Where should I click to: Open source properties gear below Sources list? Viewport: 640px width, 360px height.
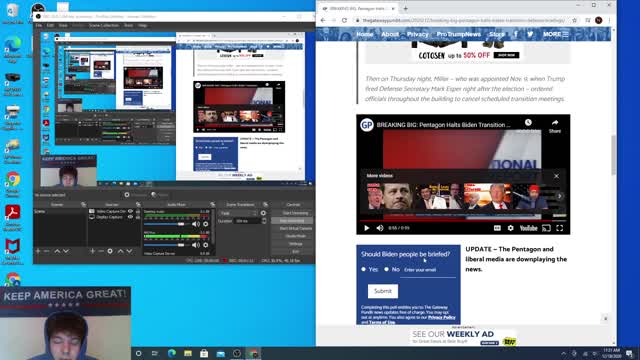point(110,251)
